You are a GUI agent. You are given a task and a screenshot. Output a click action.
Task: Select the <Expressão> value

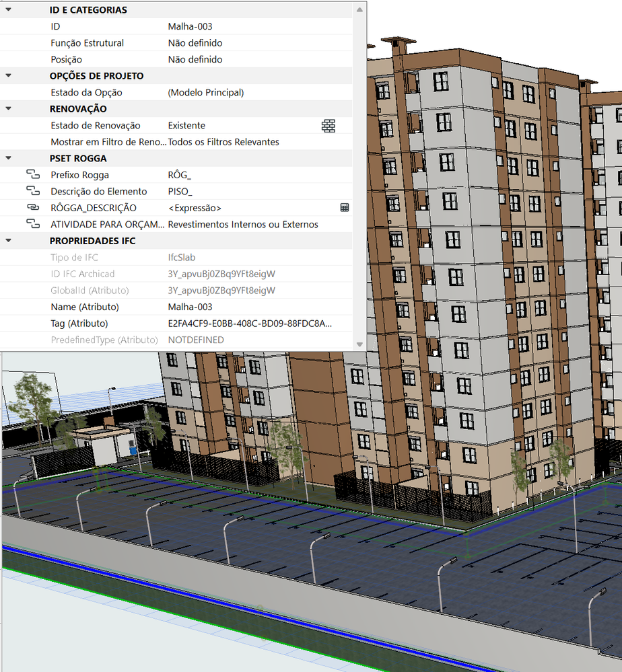pos(195,208)
